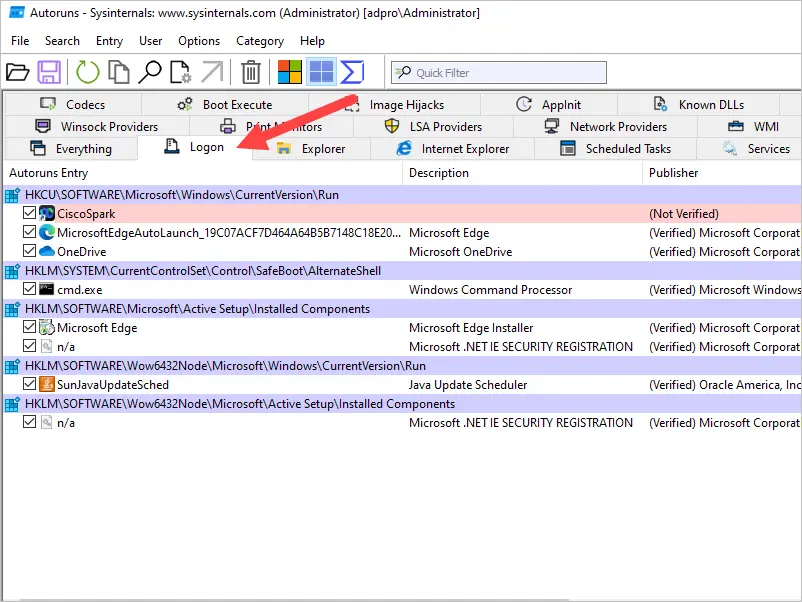Screen dimensions: 802x602
Task: Open the User menu
Action: point(150,41)
